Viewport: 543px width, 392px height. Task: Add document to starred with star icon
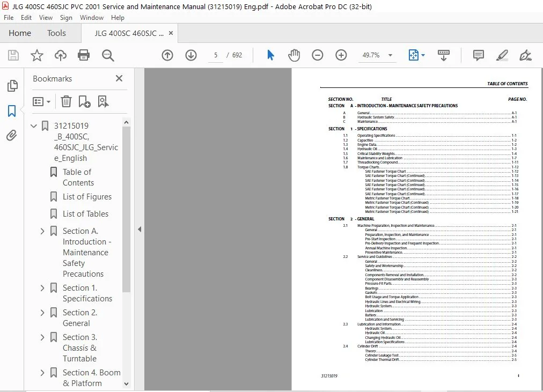point(36,55)
